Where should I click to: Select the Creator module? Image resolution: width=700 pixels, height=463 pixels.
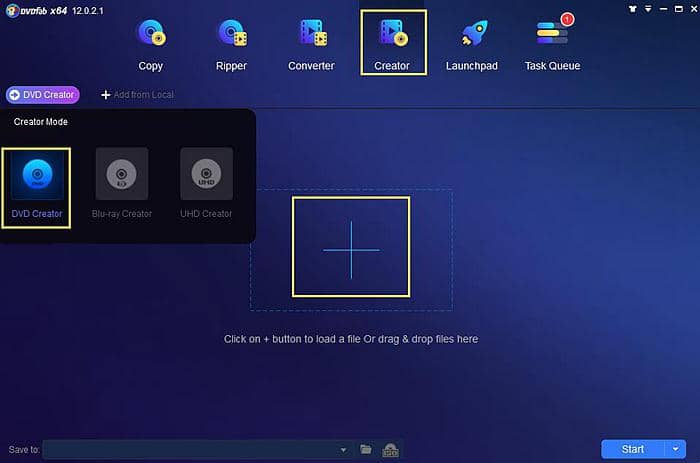(393, 43)
